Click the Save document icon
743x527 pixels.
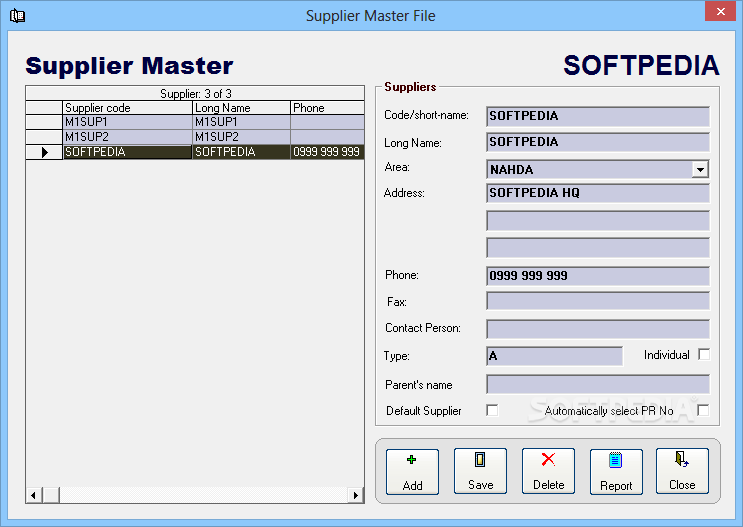(x=480, y=460)
